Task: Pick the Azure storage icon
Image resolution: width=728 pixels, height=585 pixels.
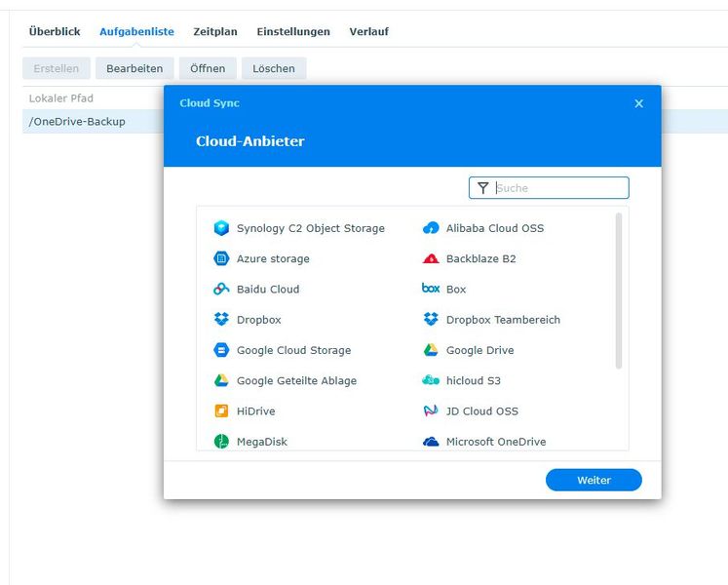Action: (221, 258)
